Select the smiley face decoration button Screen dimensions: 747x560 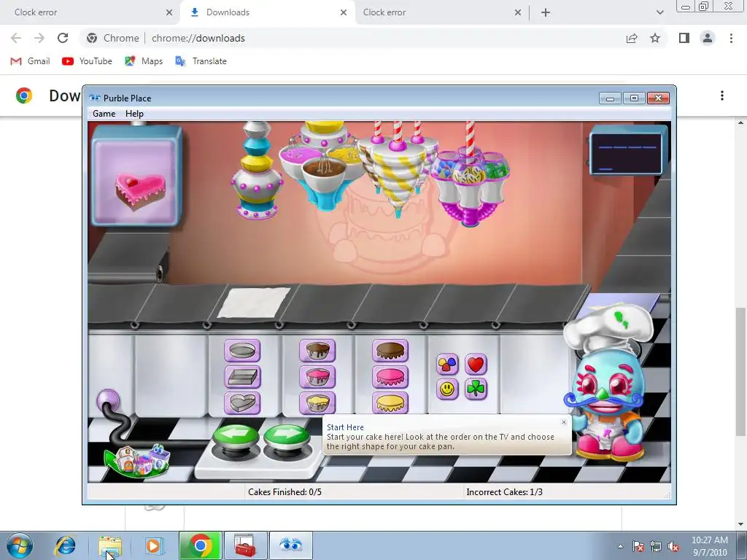pyautogui.click(x=447, y=389)
